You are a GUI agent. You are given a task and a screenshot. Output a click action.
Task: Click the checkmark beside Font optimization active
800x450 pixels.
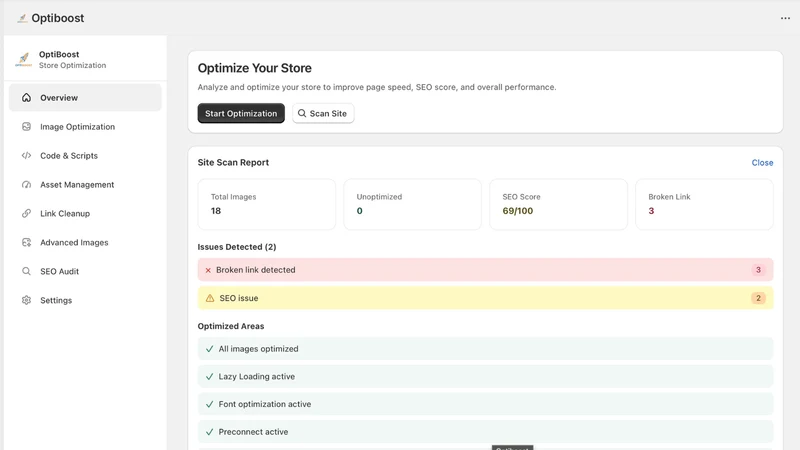[x=209, y=404]
